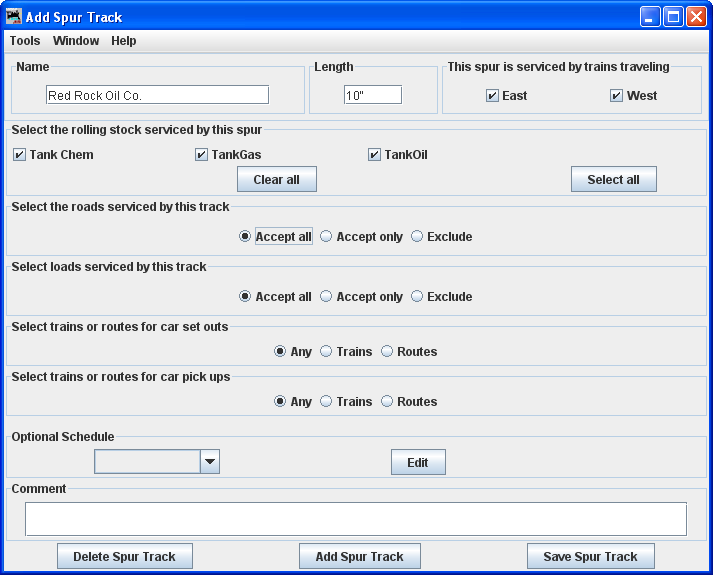Open the Tools menu
Screen dimensions: 713x575
tap(25, 41)
